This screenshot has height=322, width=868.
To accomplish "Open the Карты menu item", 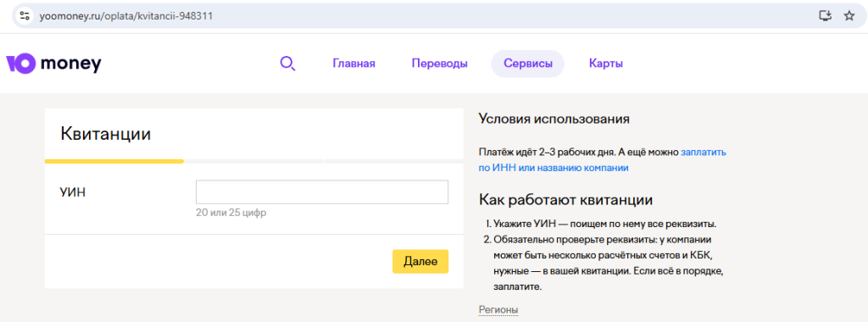I will [x=605, y=64].
